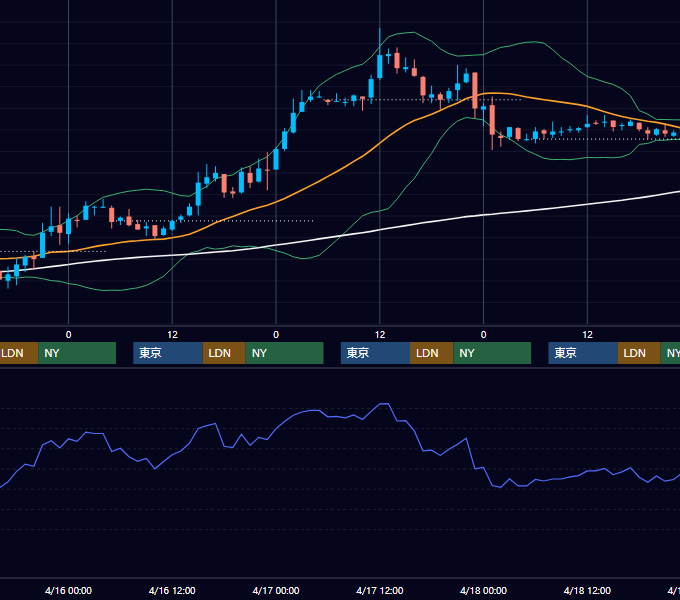This screenshot has width=680, height=600.
Task: Click the NY session starting late 4/16
Action: (284, 353)
